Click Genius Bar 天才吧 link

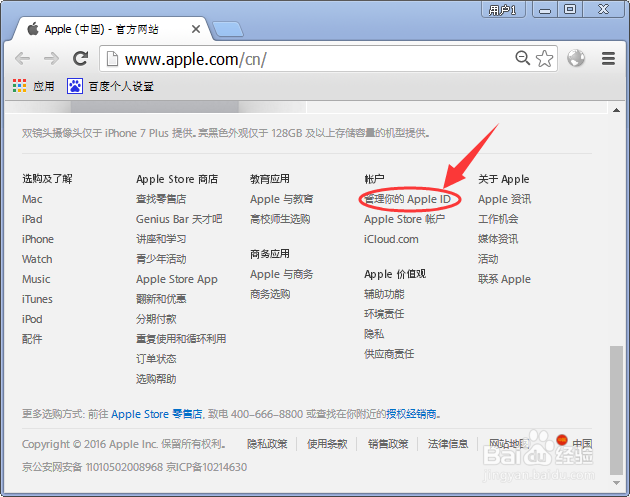click(179, 219)
